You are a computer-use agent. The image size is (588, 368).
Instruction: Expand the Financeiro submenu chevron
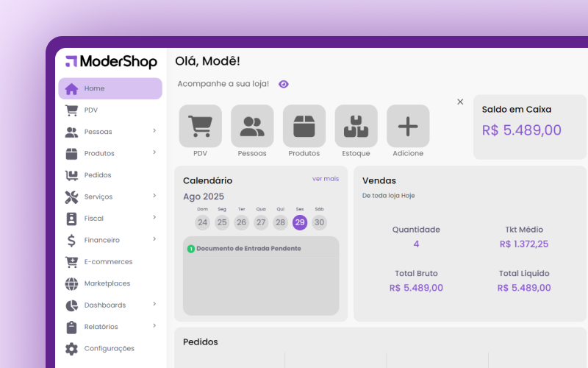click(154, 239)
